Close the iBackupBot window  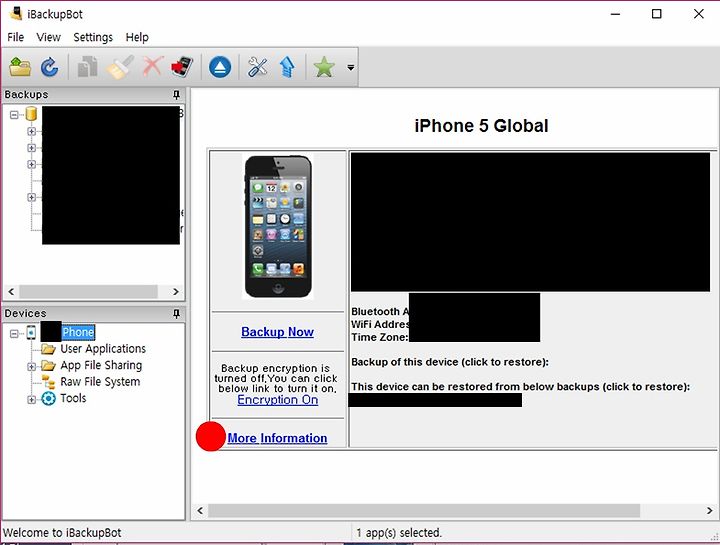[x=699, y=14]
